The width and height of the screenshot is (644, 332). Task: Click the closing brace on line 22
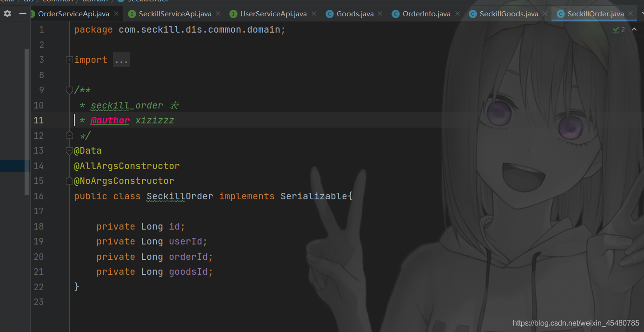(77, 286)
